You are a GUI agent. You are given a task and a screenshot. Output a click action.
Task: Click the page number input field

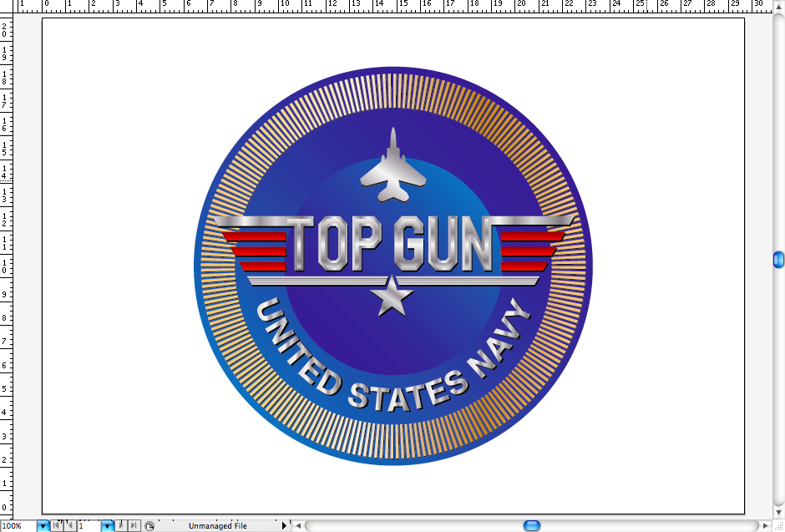point(89,526)
